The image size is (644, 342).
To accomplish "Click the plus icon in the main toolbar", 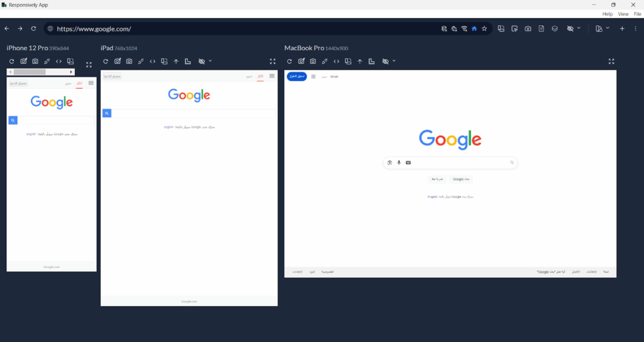I will coord(622,29).
